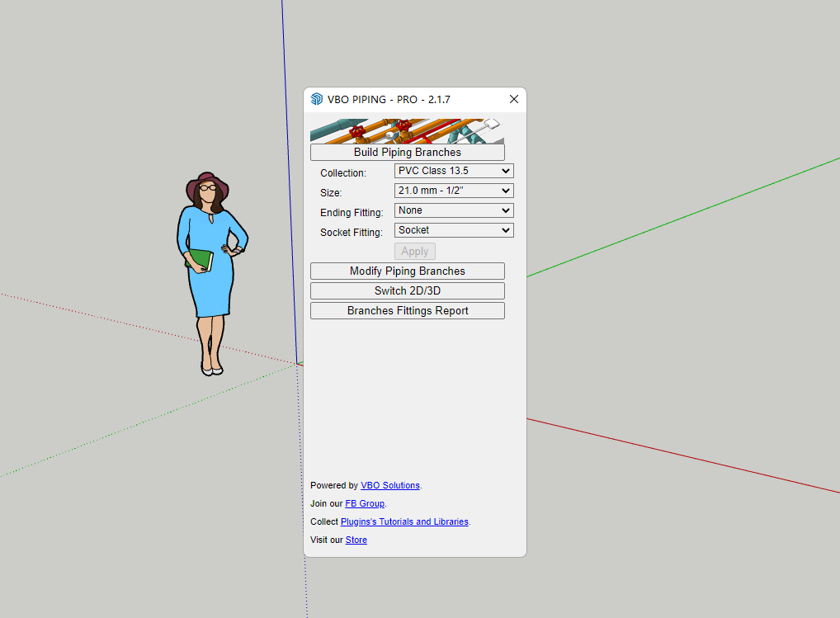The image size is (840, 618).
Task: Click the piping banner image
Action: [407, 130]
